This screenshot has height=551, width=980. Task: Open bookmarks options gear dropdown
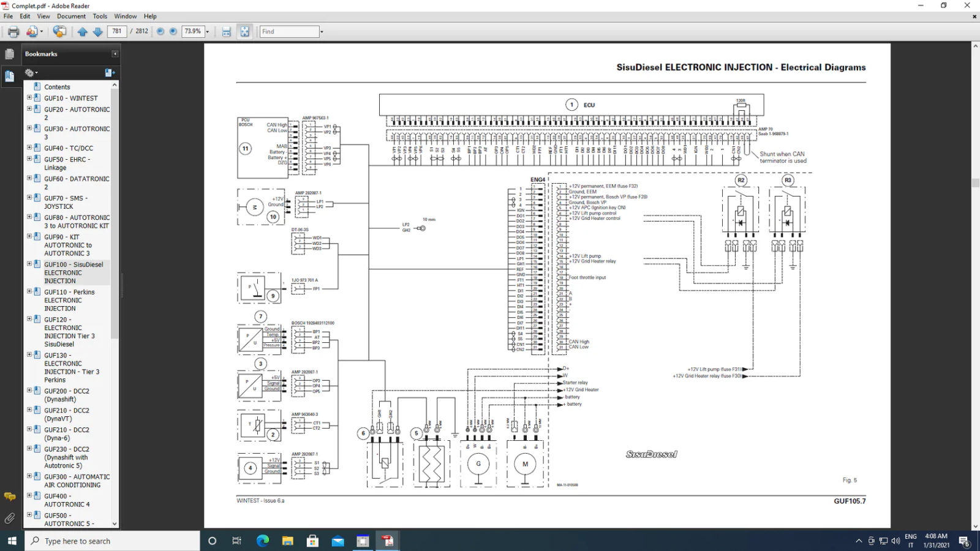[31, 73]
